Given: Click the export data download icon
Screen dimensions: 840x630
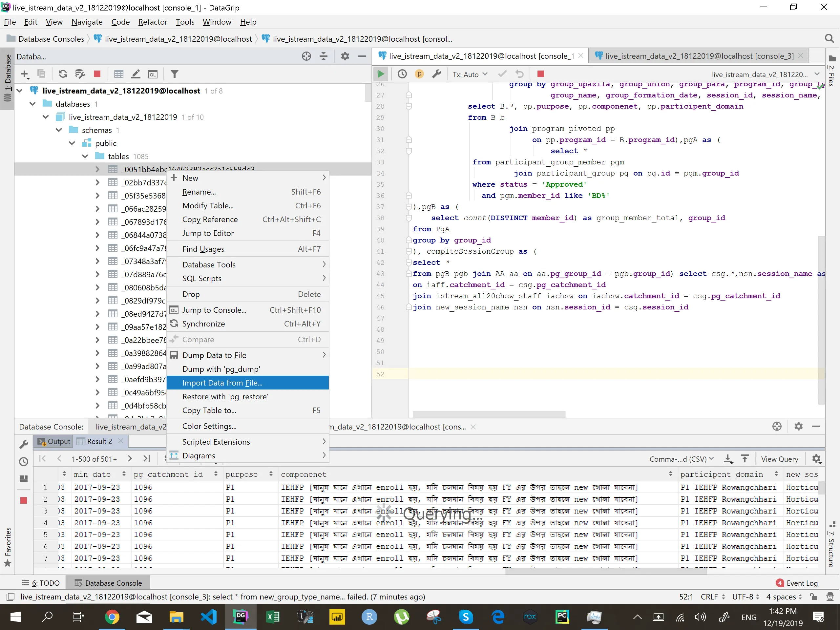Looking at the screenshot, I should point(727,459).
